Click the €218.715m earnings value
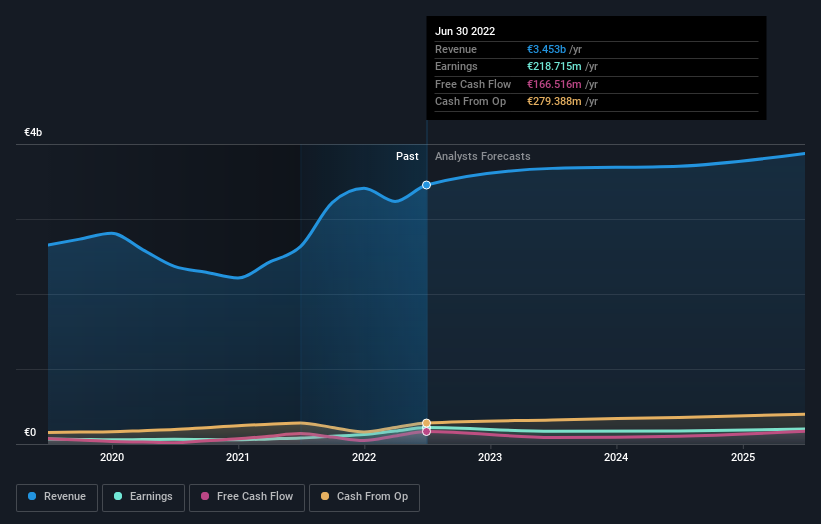Screen dimensions: 821x524 [554, 66]
